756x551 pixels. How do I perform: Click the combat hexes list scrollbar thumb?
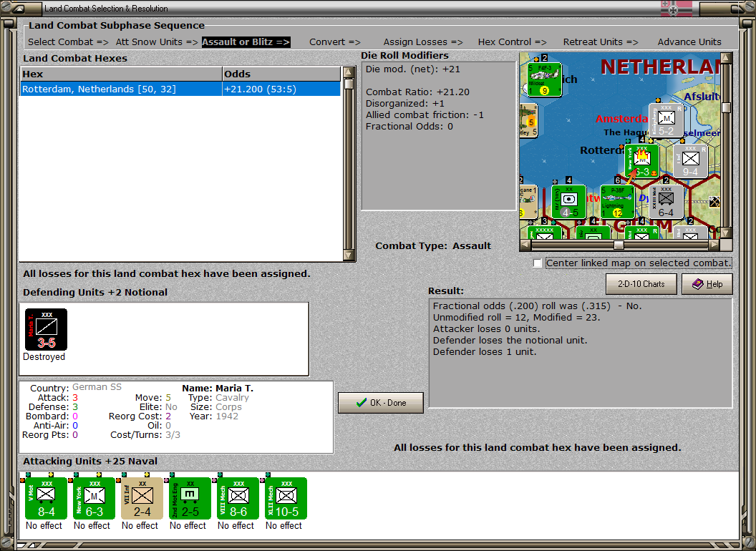point(349,84)
